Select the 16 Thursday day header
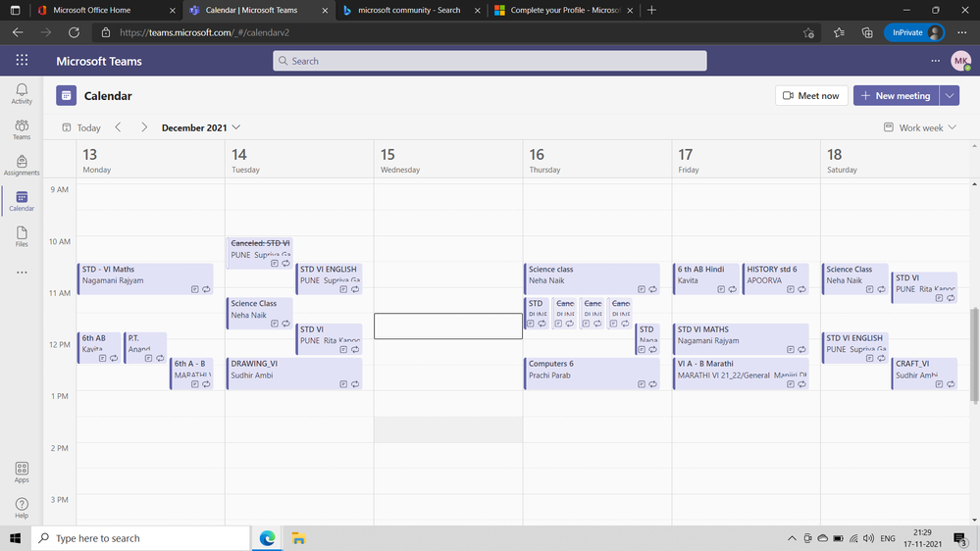 pyautogui.click(x=596, y=160)
